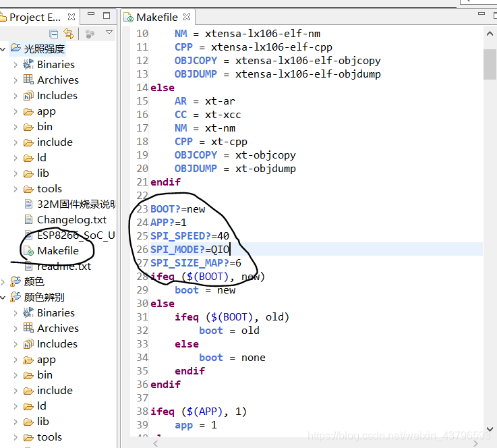Click line 24 APP?=1 in editor
497x448 pixels.
coord(169,223)
